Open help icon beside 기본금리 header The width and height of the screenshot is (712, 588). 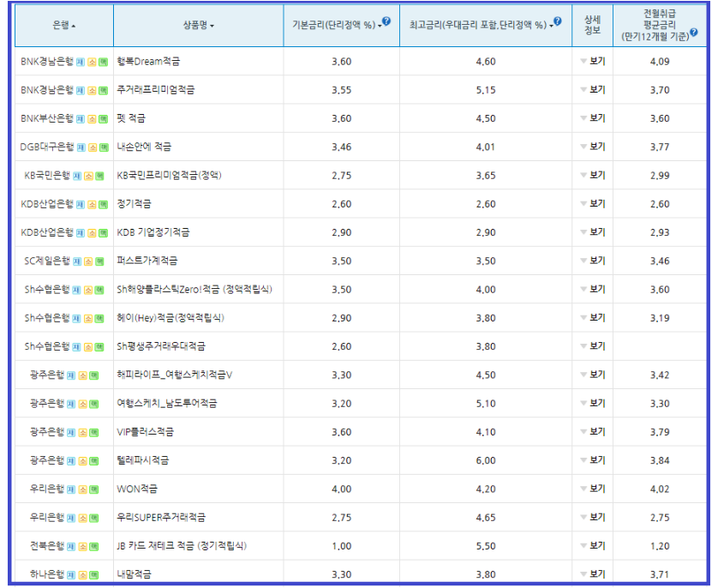tap(386, 21)
